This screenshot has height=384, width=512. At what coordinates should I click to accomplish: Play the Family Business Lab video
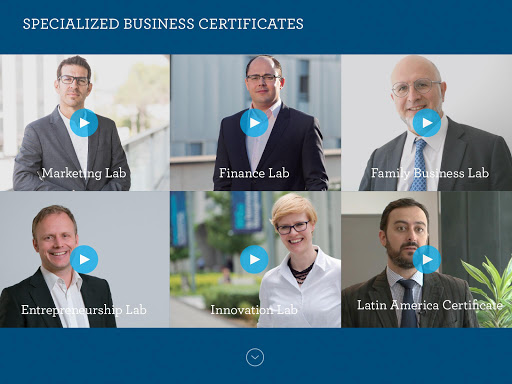point(427,123)
